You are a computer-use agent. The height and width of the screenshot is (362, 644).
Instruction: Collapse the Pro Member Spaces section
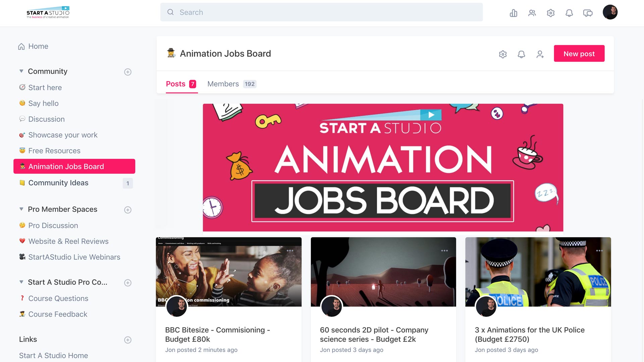point(21,208)
